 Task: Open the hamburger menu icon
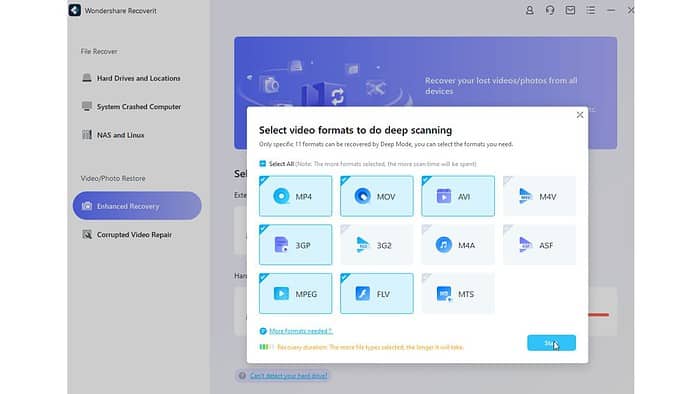(x=591, y=10)
